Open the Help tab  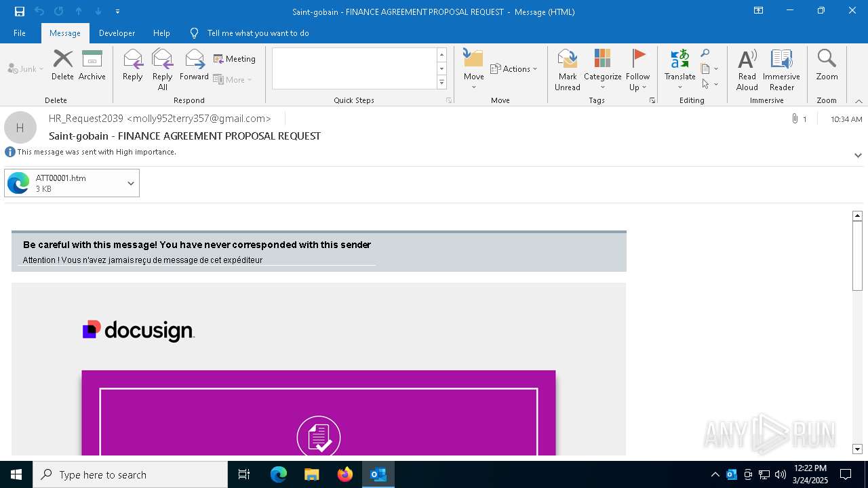161,33
